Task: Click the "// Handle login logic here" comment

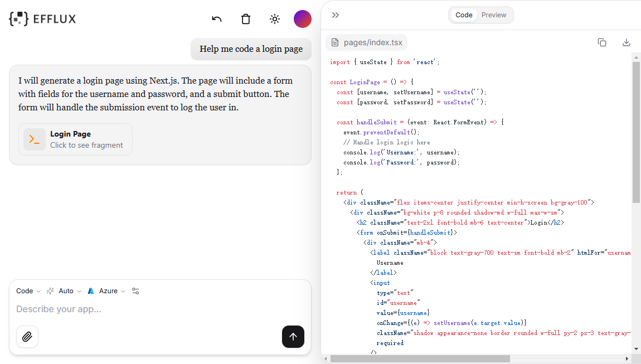Action: click(x=386, y=142)
